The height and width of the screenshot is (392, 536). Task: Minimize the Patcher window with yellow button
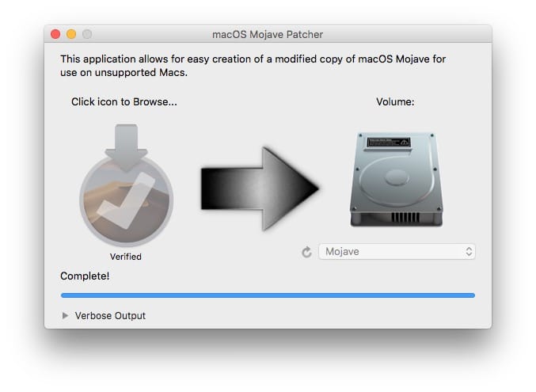71,34
